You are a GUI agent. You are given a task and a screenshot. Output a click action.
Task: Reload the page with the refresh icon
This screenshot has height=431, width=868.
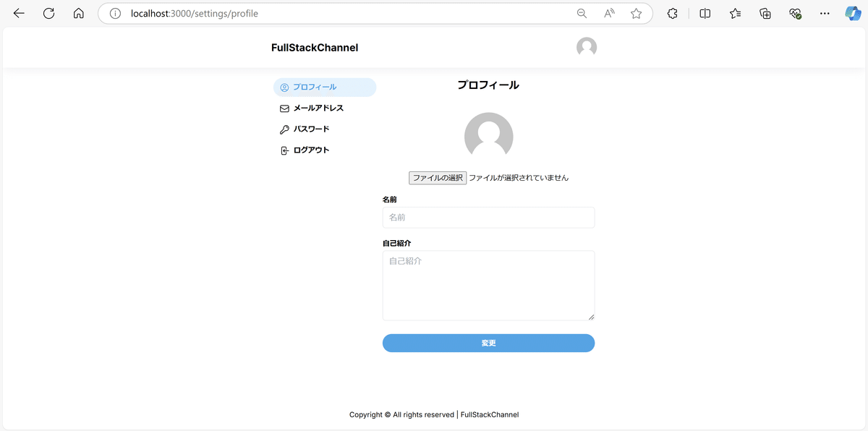point(48,13)
